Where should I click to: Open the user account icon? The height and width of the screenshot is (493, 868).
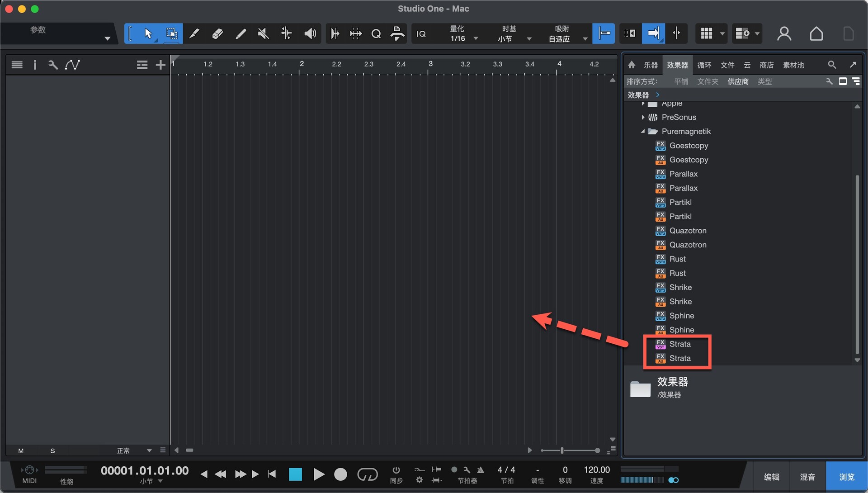[x=784, y=33]
